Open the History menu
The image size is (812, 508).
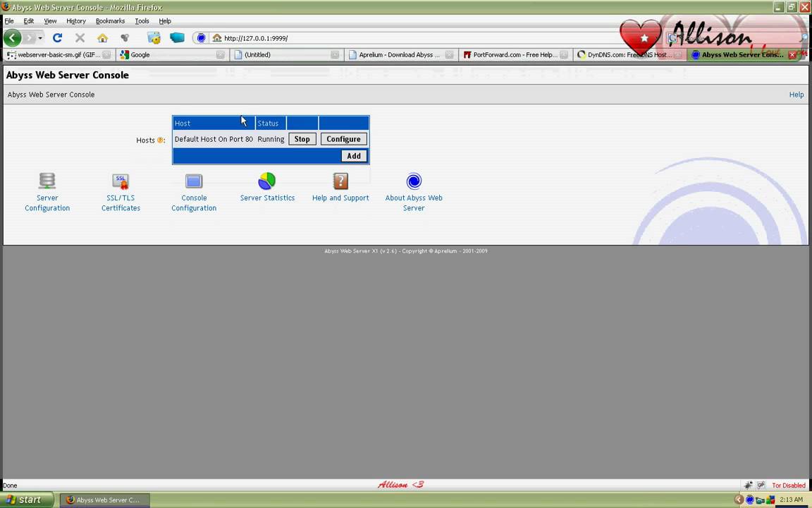(x=76, y=20)
